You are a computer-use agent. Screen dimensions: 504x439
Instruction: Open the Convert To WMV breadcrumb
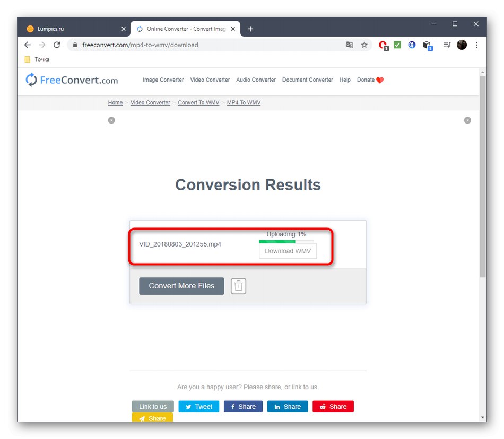(x=198, y=103)
